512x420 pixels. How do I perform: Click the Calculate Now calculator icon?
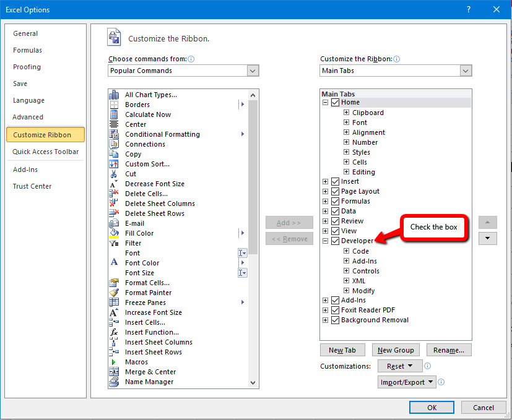[x=114, y=114]
